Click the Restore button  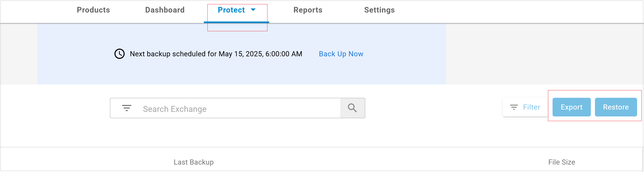(x=616, y=107)
